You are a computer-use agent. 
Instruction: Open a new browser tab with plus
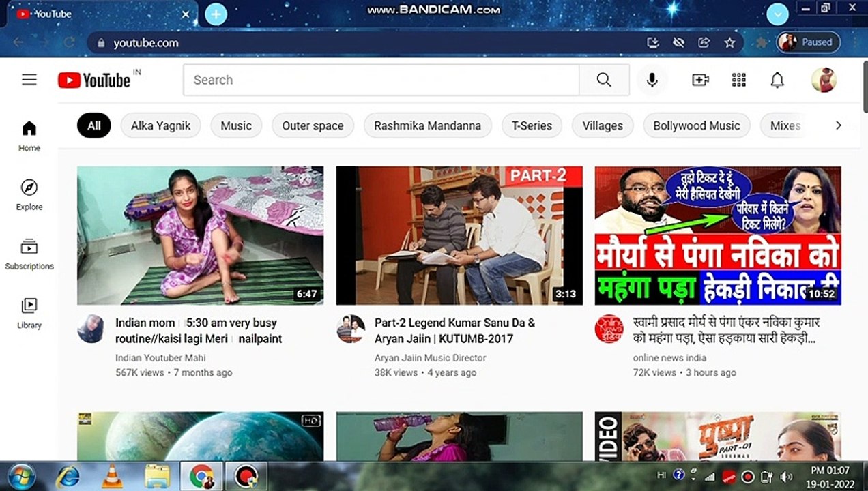(216, 14)
